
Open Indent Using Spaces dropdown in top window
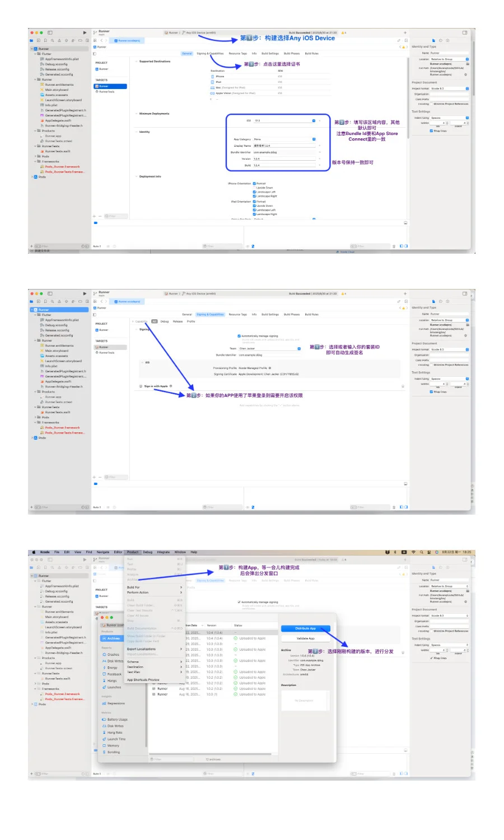(x=450, y=118)
